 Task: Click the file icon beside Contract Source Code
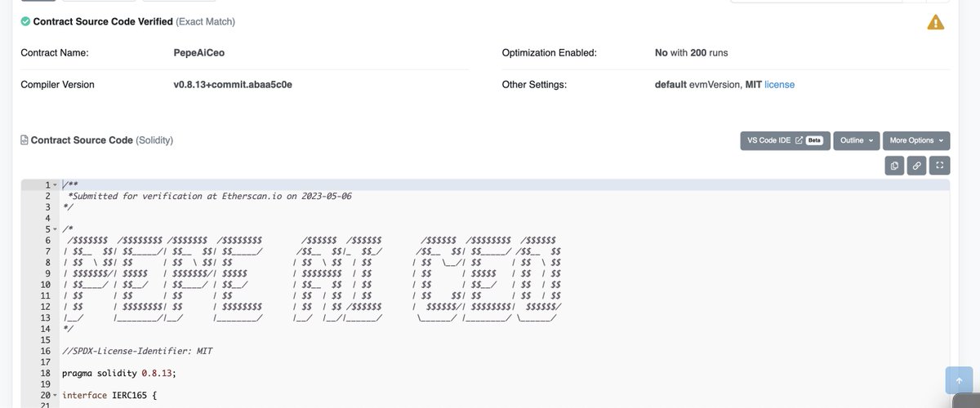(24, 140)
